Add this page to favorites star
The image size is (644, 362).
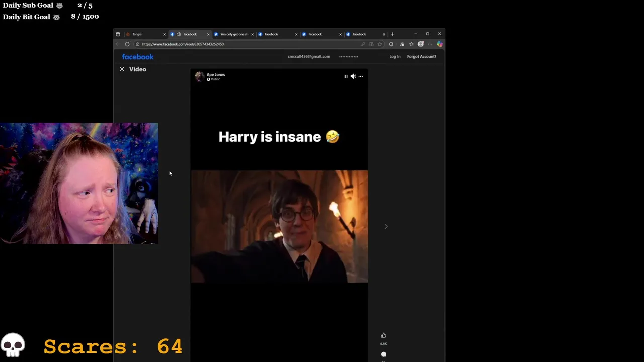(x=380, y=44)
